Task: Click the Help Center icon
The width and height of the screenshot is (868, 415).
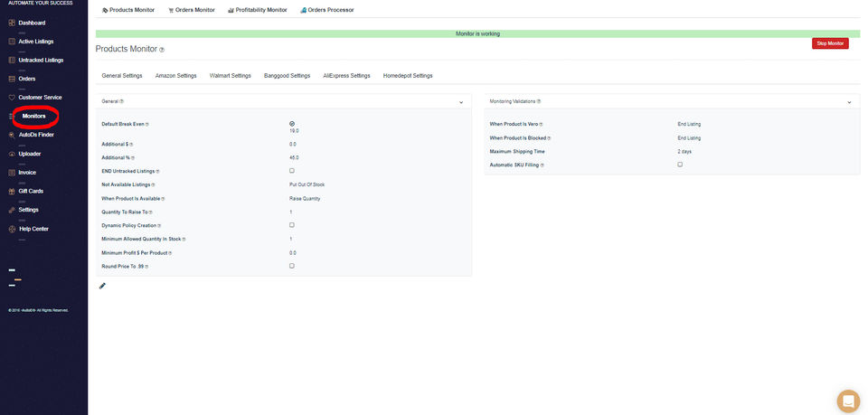Action: 12,229
